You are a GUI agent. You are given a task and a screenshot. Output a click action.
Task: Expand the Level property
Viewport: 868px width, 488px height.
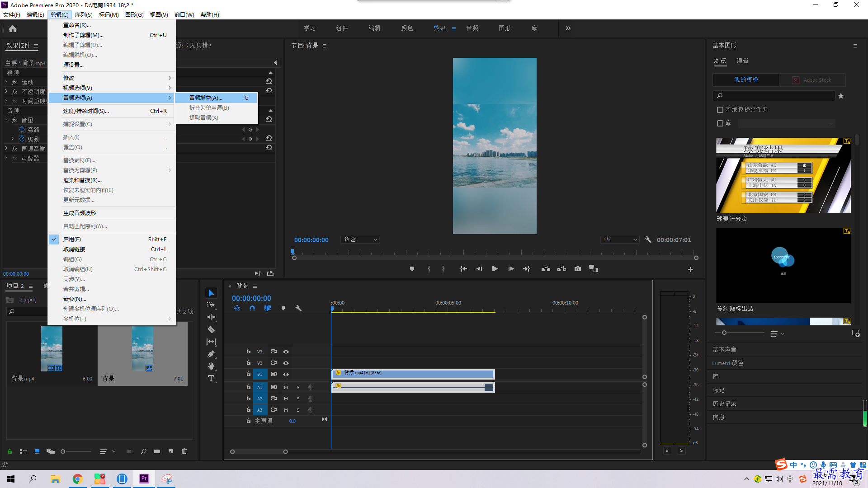[13, 139]
